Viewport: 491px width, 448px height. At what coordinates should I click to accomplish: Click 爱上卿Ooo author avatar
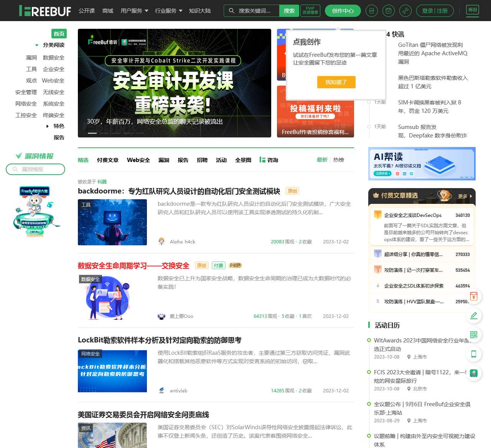tap(161, 316)
